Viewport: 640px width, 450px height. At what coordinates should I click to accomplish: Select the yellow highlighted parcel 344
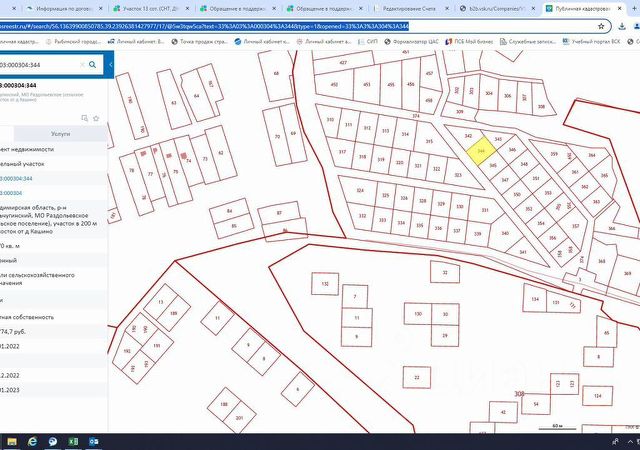481,151
